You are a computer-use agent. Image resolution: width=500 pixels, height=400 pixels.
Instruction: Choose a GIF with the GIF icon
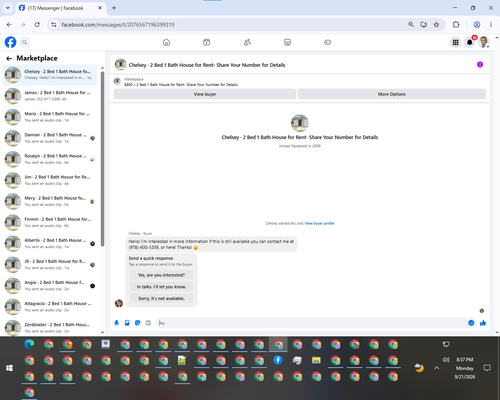[148, 323]
